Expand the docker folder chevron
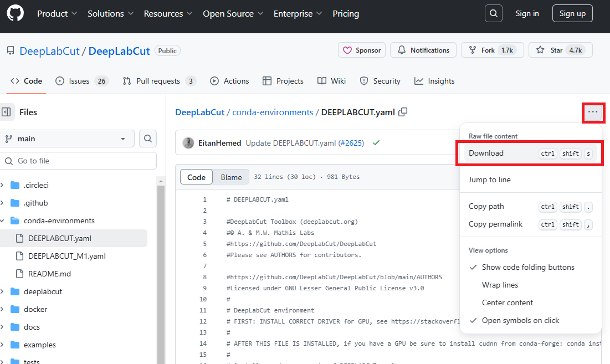 [x=2, y=310]
